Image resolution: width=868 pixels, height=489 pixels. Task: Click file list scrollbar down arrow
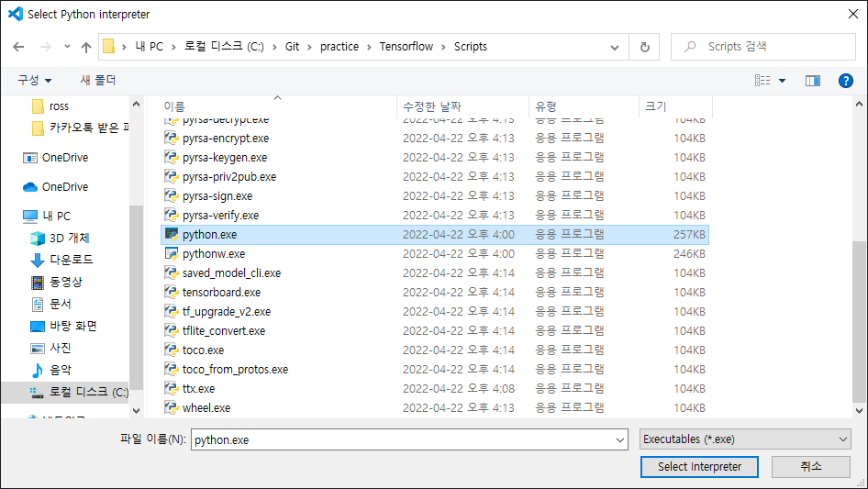coord(859,411)
